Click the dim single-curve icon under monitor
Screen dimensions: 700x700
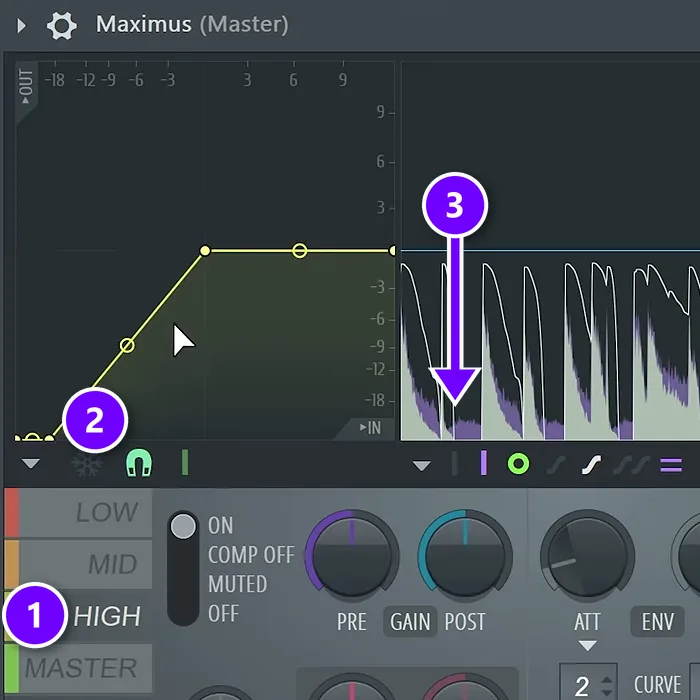point(557,466)
